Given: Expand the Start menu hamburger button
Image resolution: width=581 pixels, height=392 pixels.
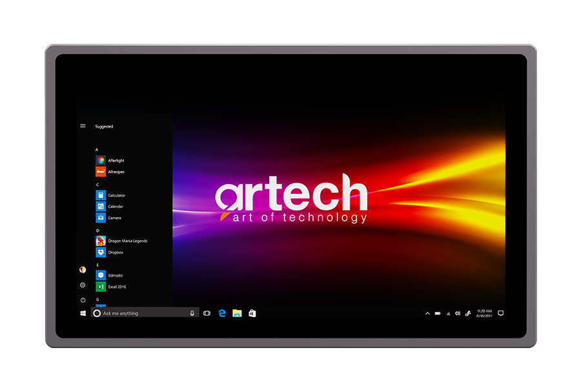Looking at the screenshot, I should [83, 126].
